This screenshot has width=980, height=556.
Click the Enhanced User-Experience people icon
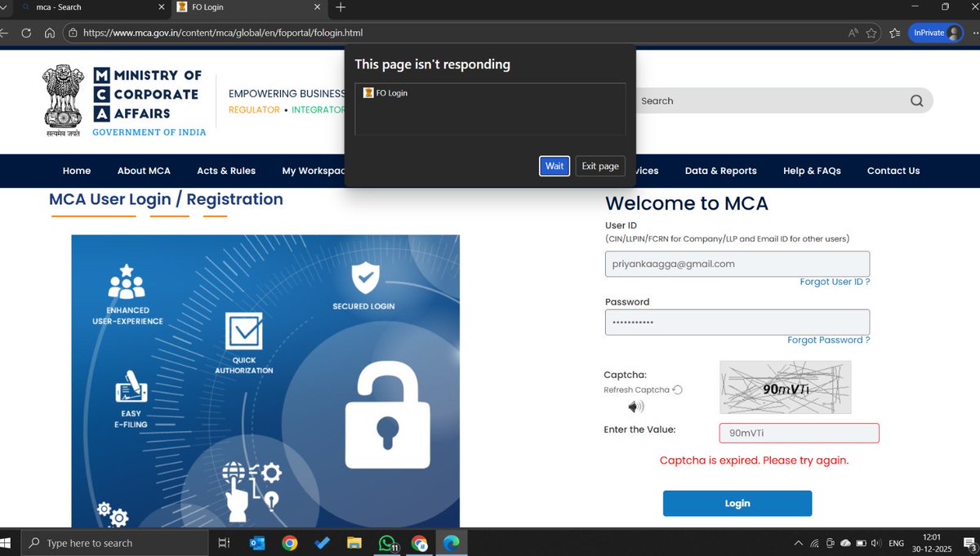[x=127, y=282]
